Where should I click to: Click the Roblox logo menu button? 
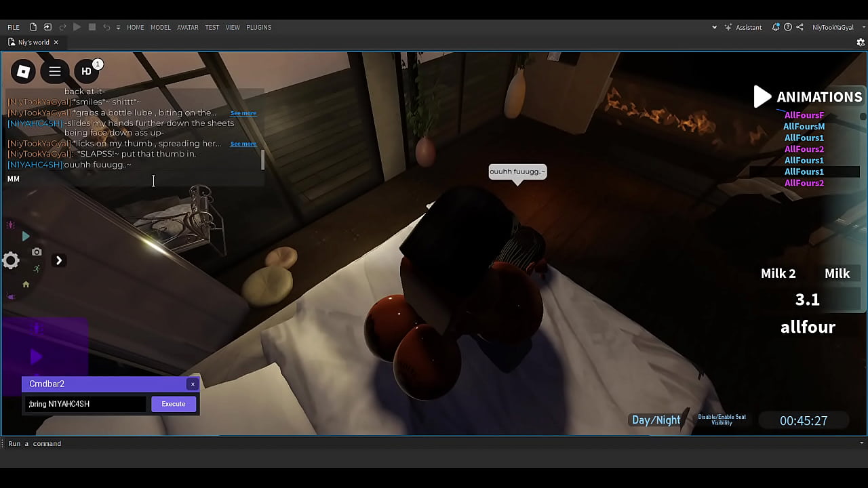[23, 71]
